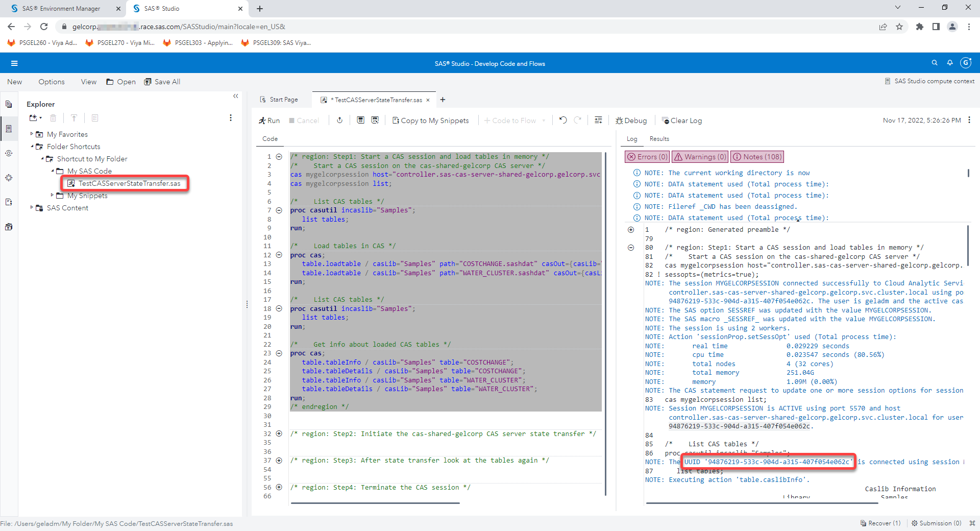This screenshot has height=531, width=980.
Task: Click the Debug button
Action: (631, 120)
